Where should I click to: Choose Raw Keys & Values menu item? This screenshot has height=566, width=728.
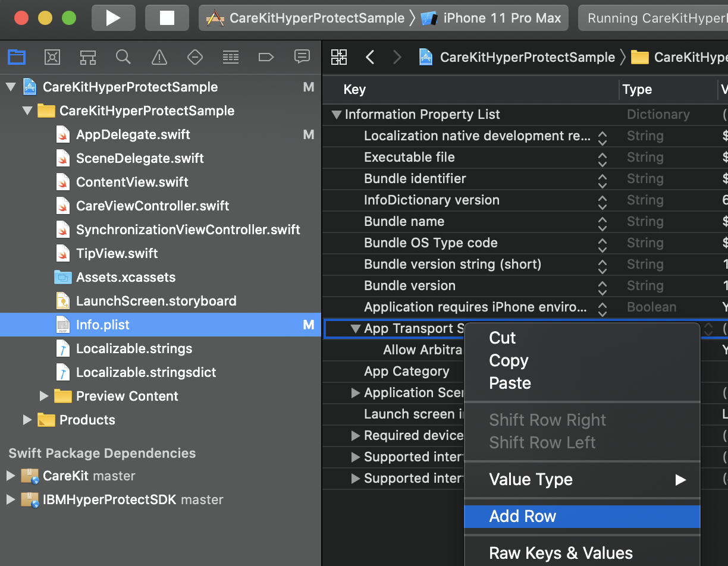(x=582, y=553)
